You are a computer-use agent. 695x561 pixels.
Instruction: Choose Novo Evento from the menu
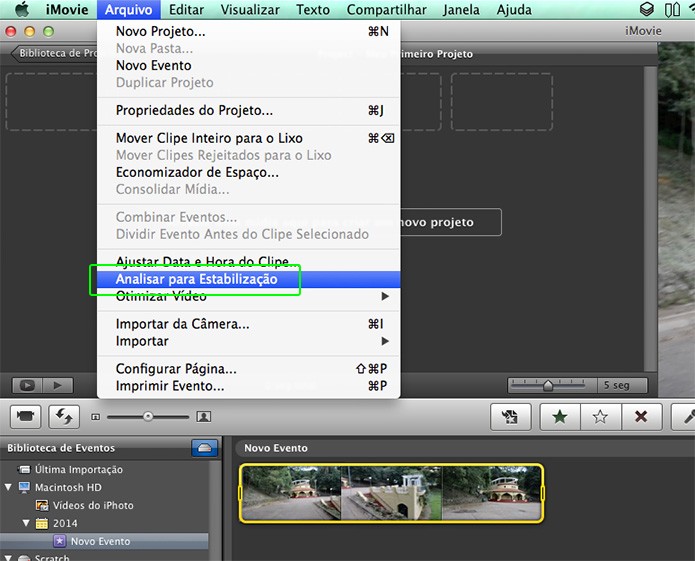(x=249, y=65)
